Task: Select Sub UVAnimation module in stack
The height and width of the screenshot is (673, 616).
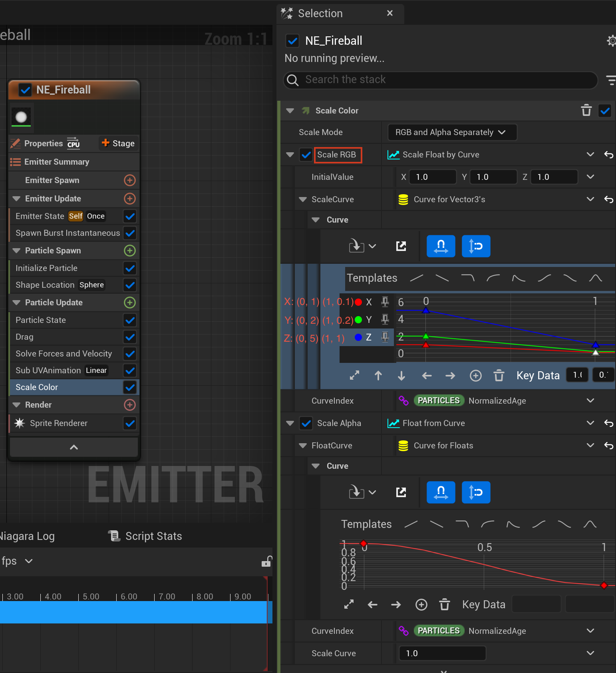Action: pyautogui.click(x=66, y=370)
